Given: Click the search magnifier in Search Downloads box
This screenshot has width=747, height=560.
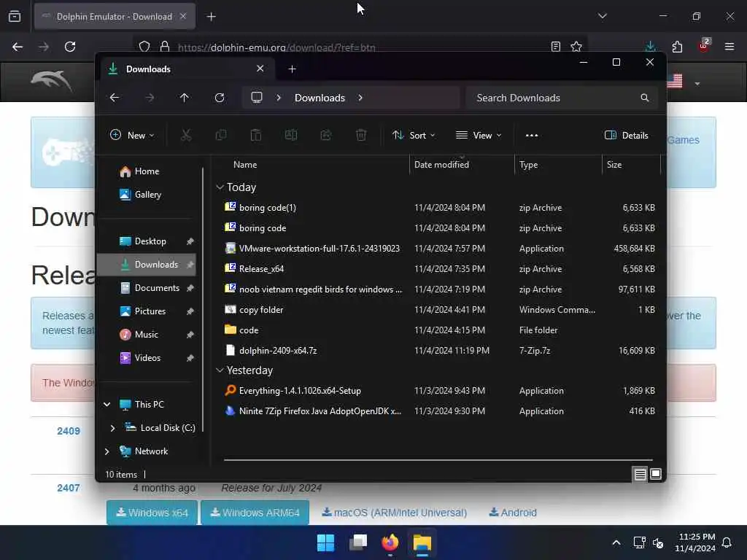Looking at the screenshot, I should pos(645,98).
